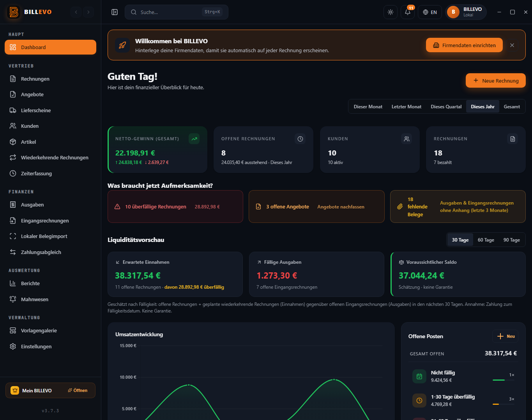Screen dimensions: 532x420
Task: Open 3 offene Angebote alert
Action: coord(316,206)
